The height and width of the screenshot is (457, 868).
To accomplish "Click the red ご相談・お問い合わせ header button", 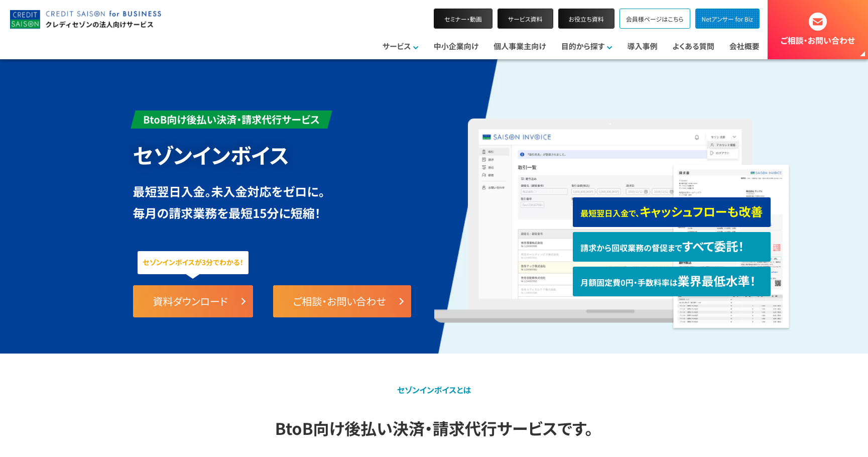I will point(818,30).
